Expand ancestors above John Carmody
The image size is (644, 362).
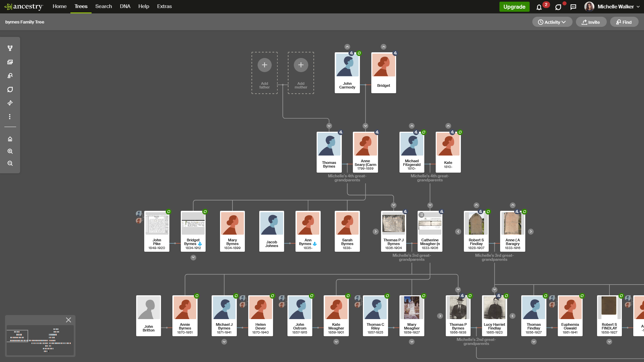(347, 47)
